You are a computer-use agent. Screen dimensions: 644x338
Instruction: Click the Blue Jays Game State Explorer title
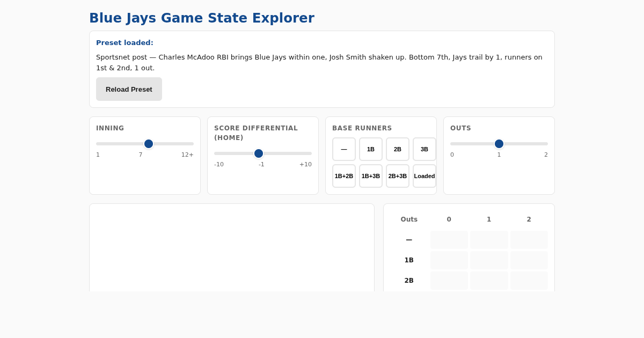click(202, 18)
